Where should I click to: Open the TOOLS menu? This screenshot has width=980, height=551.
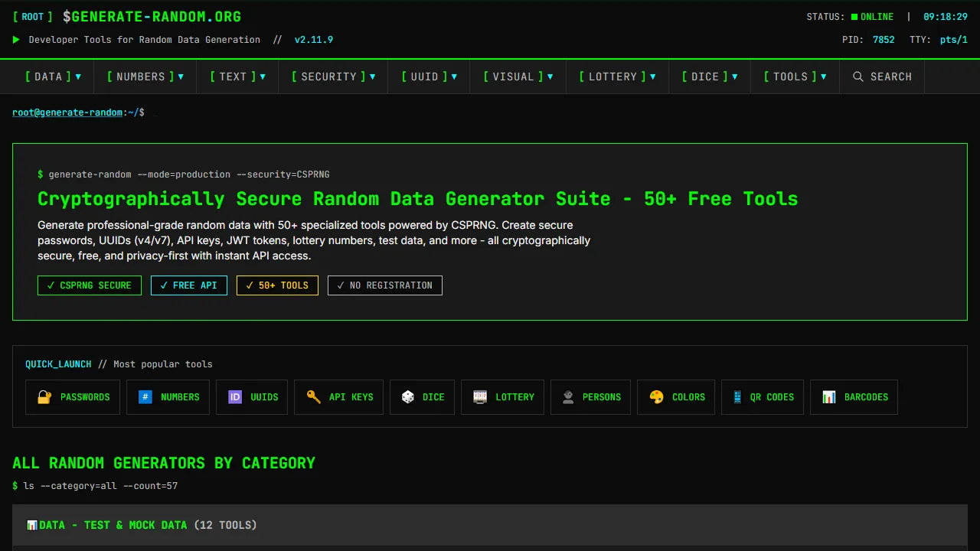click(795, 77)
